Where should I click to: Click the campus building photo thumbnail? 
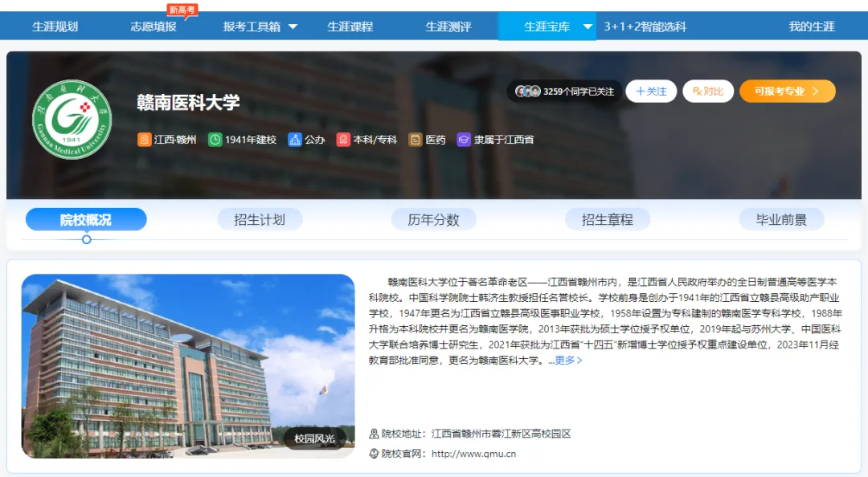[188, 366]
